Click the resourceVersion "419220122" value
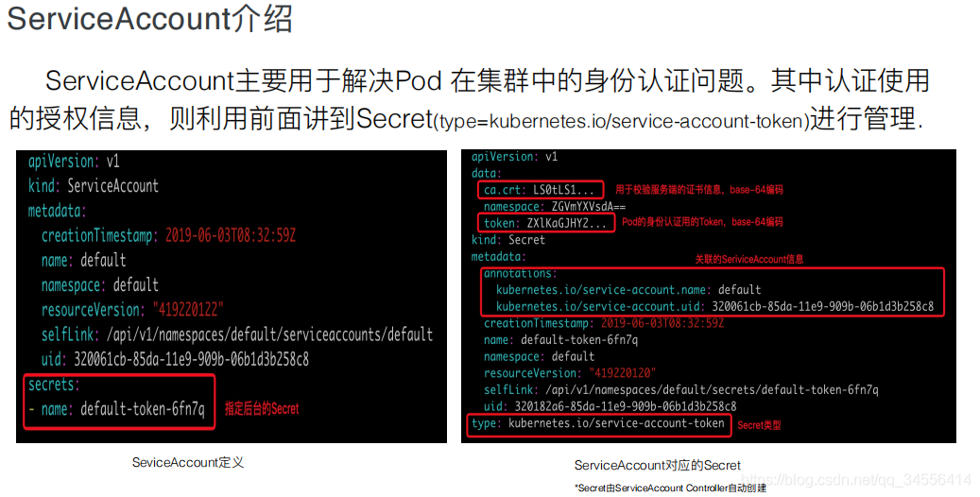 (187, 310)
